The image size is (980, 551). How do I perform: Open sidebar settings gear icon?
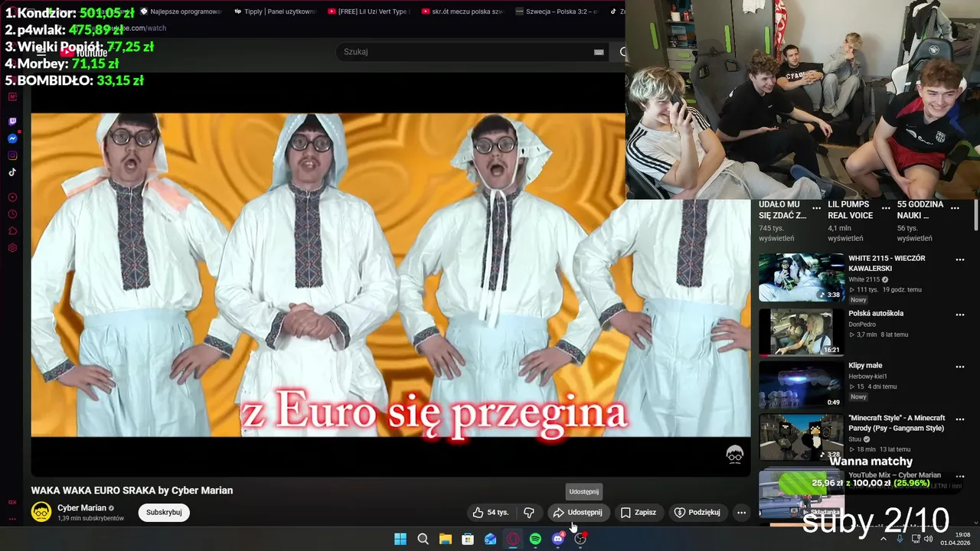pyautogui.click(x=12, y=248)
